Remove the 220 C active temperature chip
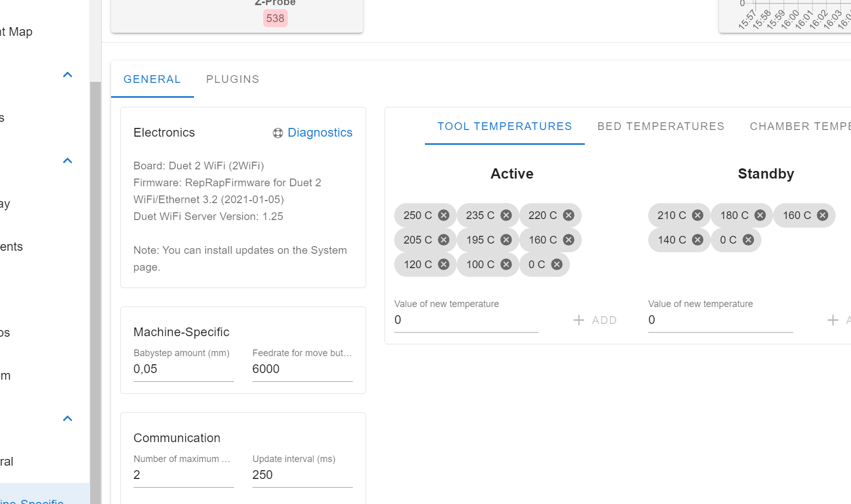Image resolution: width=851 pixels, height=504 pixels. pyautogui.click(x=569, y=215)
